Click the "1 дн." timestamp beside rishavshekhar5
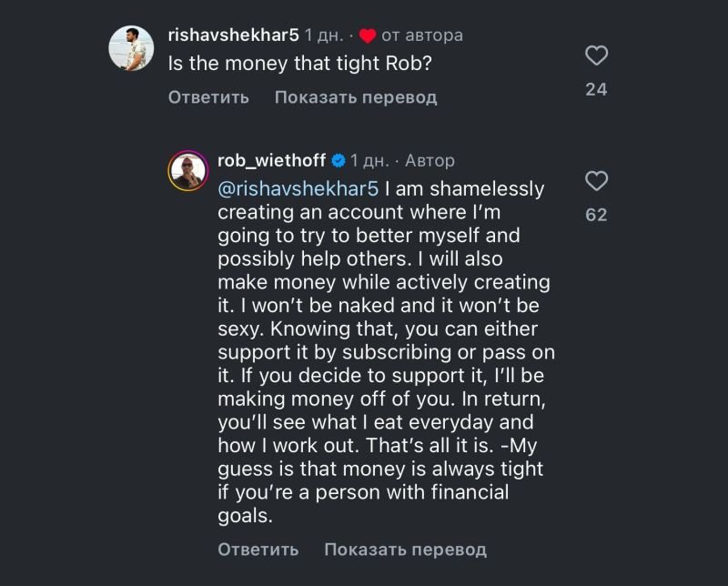This screenshot has width=728, height=586. coord(324,35)
